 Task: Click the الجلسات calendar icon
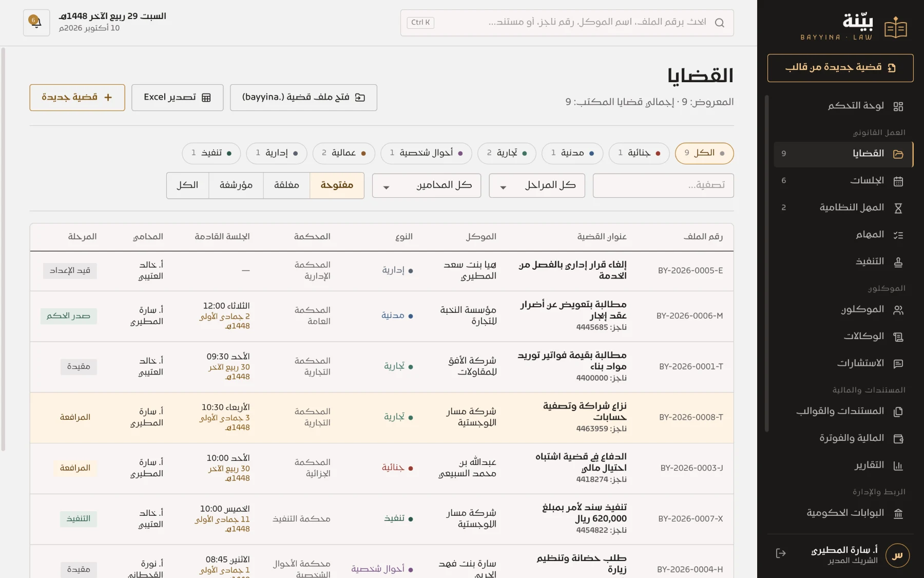(x=898, y=181)
